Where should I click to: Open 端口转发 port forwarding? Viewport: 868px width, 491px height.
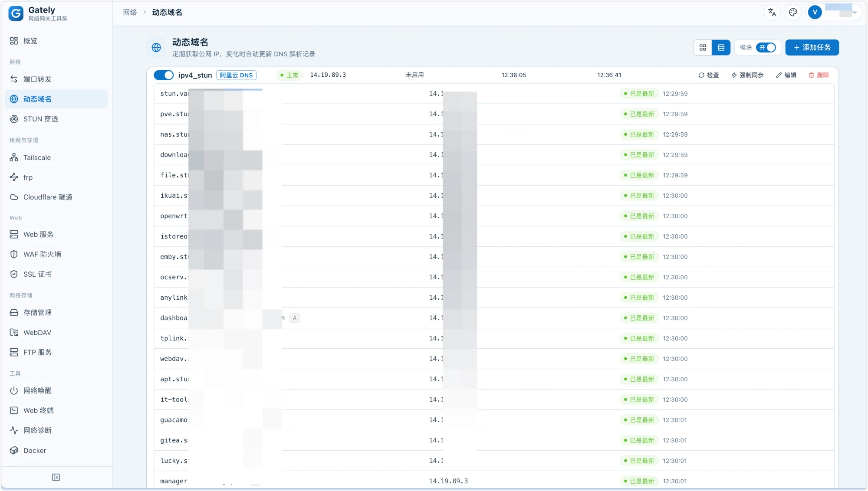(x=56, y=79)
